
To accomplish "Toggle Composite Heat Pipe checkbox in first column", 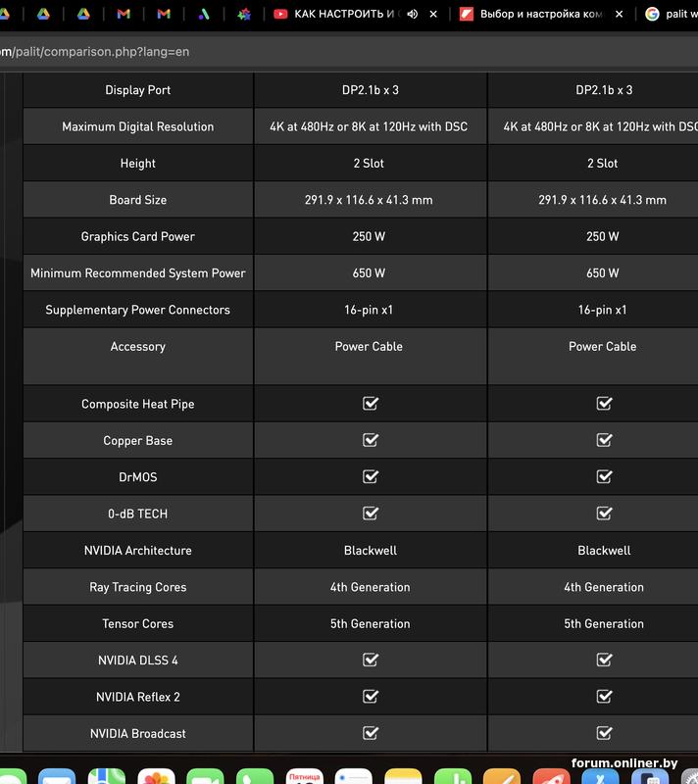I will pos(371,404).
